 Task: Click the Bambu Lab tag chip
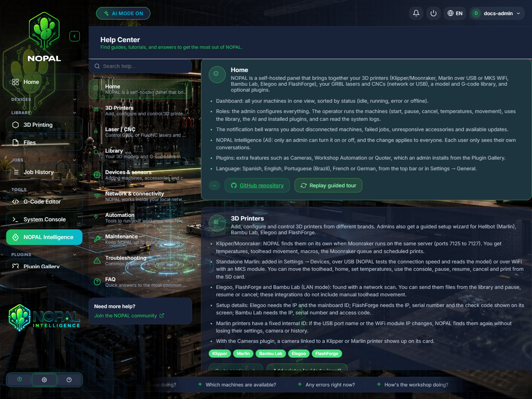pyautogui.click(x=271, y=354)
